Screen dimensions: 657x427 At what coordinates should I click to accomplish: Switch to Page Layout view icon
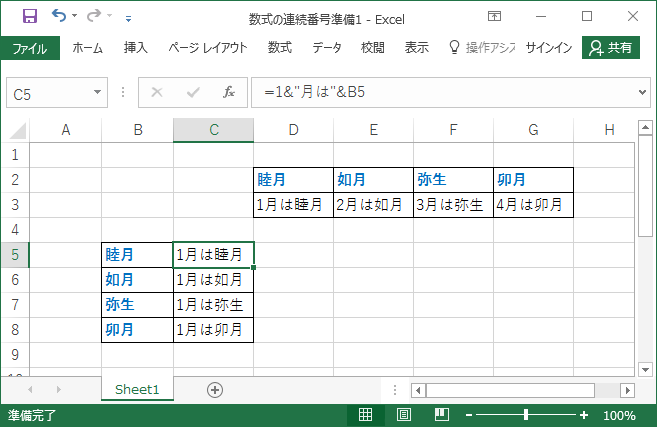pyautogui.click(x=404, y=415)
